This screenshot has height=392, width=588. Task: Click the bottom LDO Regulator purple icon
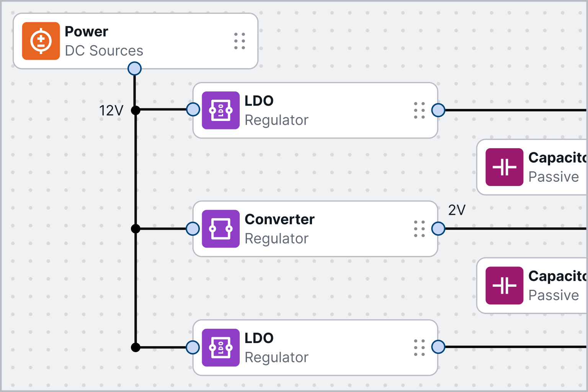(x=220, y=348)
